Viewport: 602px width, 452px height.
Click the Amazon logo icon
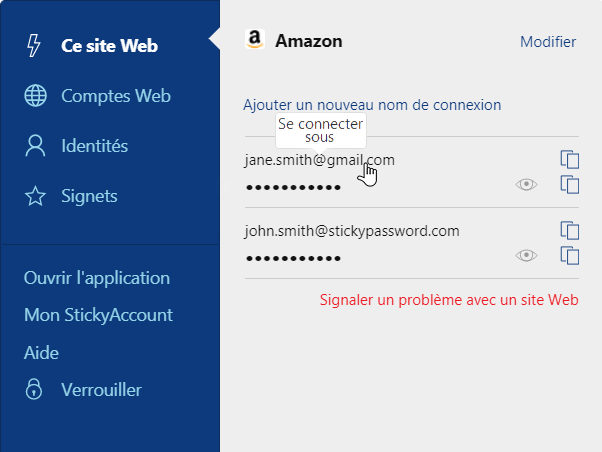tap(255, 40)
